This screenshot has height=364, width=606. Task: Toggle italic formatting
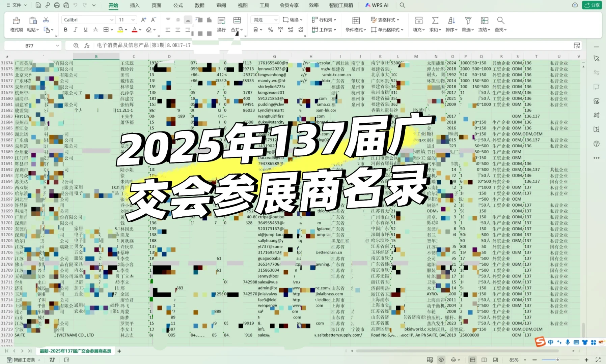click(75, 30)
